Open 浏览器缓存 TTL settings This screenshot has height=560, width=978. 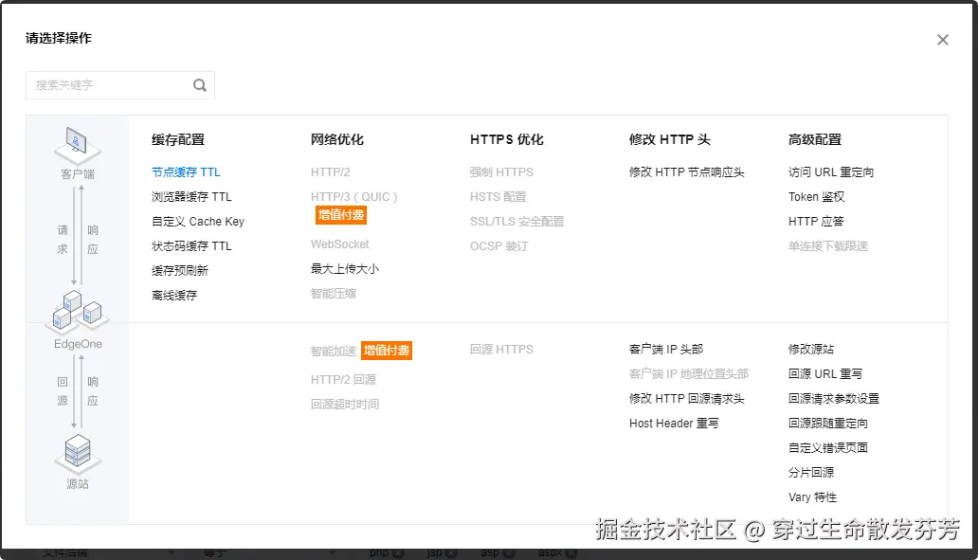click(192, 196)
